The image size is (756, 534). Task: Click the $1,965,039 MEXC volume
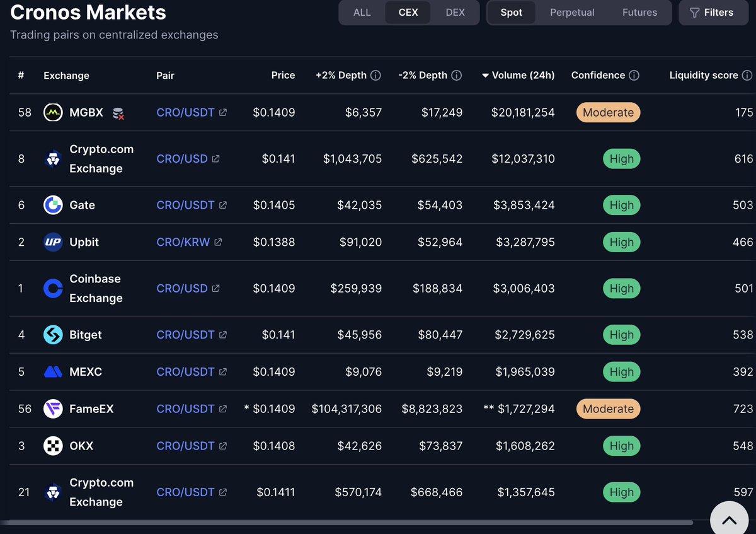pos(525,372)
